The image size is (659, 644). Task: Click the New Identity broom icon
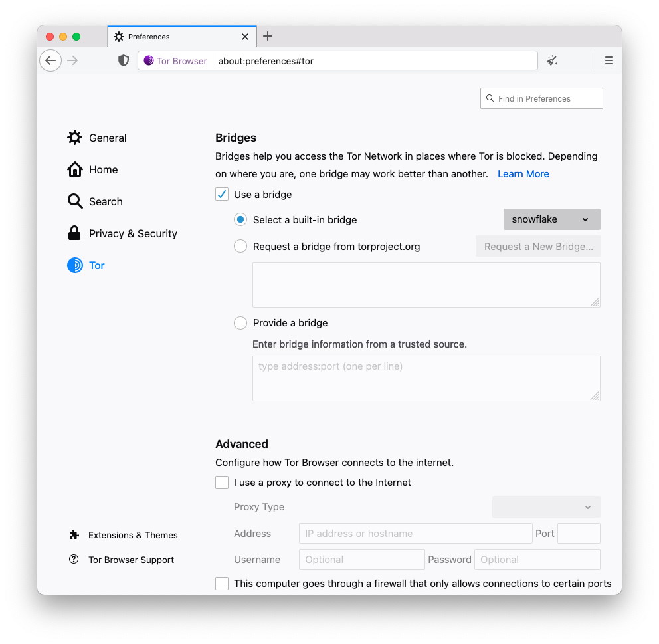(551, 60)
